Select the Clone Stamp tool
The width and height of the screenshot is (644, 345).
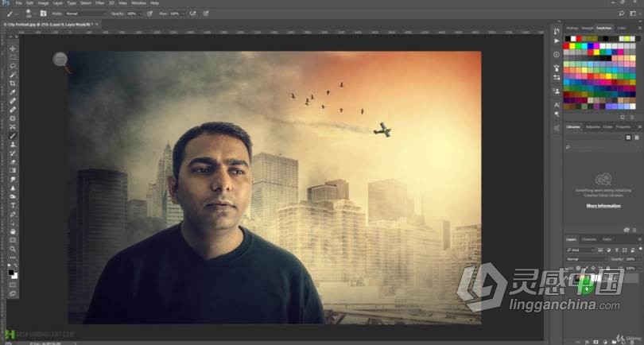pos(13,144)
